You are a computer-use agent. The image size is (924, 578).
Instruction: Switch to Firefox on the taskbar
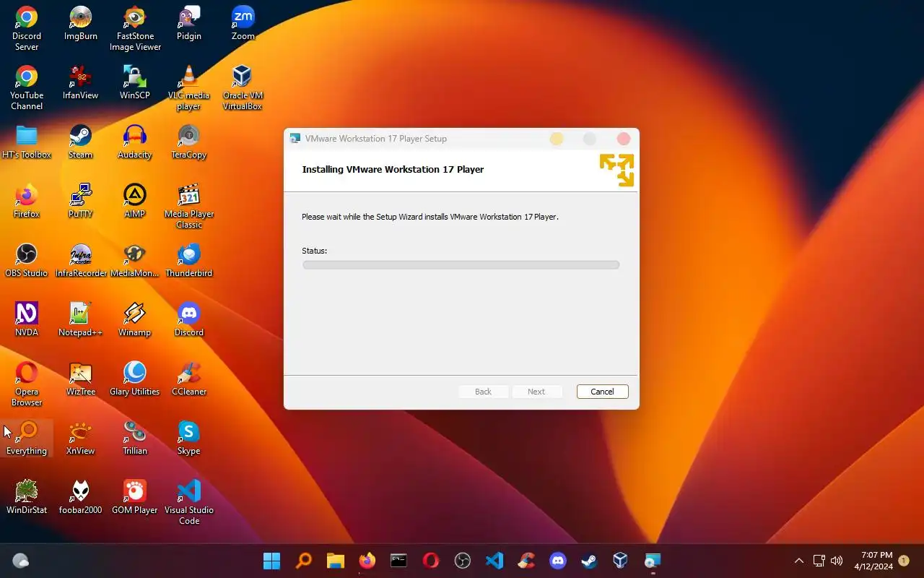click(x=367, y=561)
